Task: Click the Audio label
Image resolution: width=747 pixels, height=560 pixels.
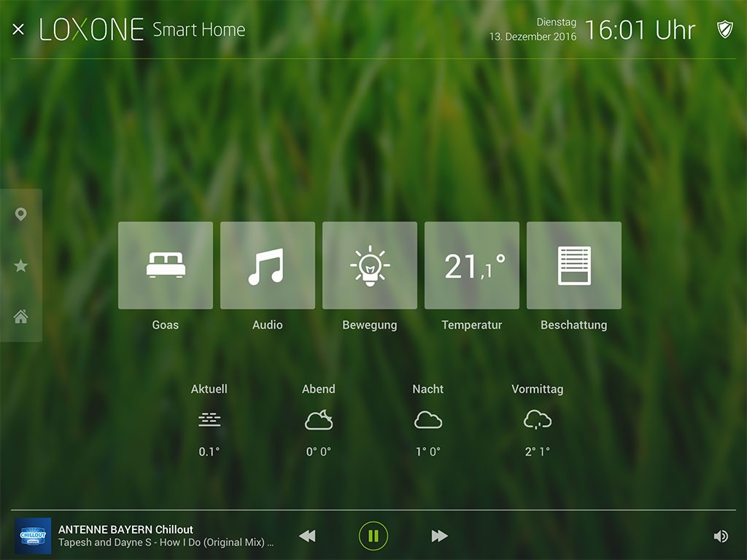Action: (x=267, y=324)
